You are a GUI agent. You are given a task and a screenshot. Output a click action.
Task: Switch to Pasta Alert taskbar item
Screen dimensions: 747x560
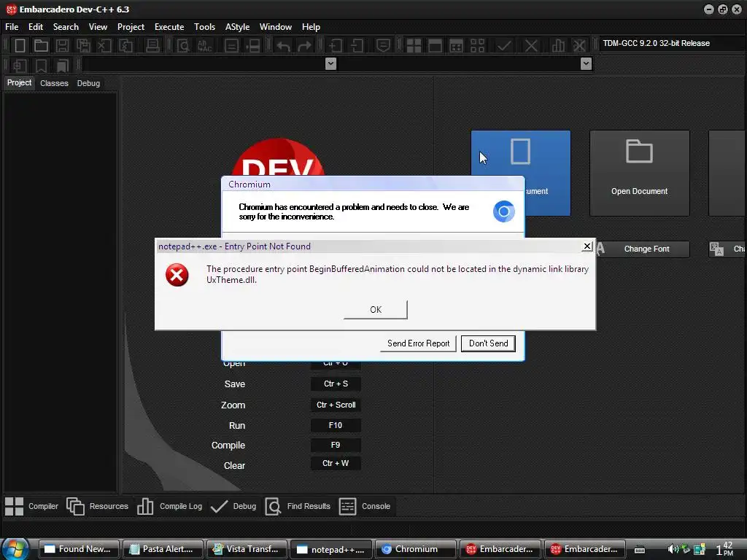tap(163, 549)
